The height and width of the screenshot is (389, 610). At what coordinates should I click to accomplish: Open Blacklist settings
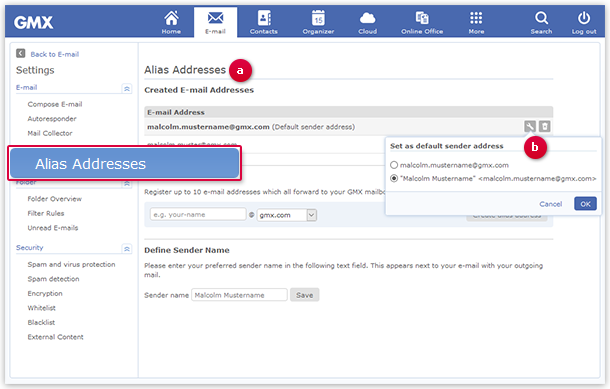41,322
